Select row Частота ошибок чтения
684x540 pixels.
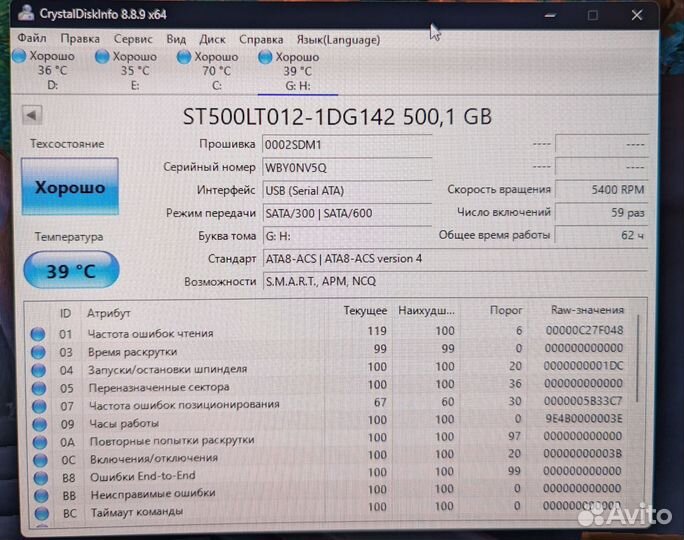(327, 332)
